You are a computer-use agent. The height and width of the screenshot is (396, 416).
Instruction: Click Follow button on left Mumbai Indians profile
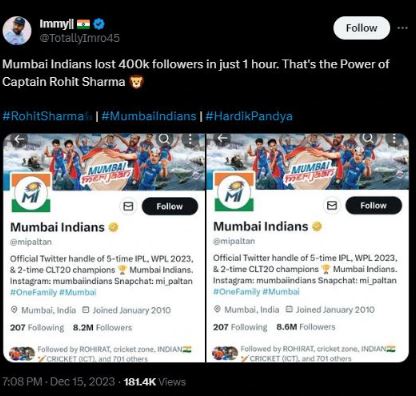(170, 206)
